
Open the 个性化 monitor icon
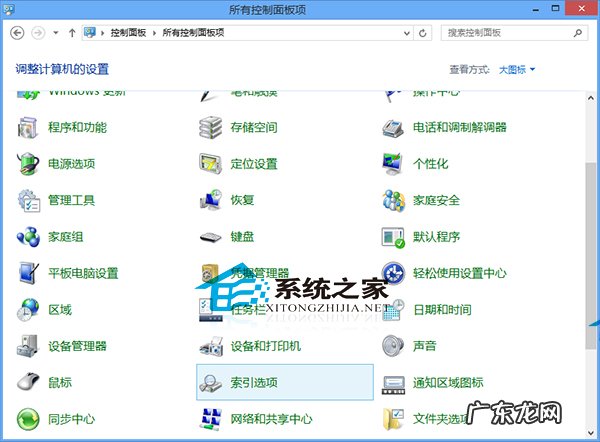[x=393, y=164]
